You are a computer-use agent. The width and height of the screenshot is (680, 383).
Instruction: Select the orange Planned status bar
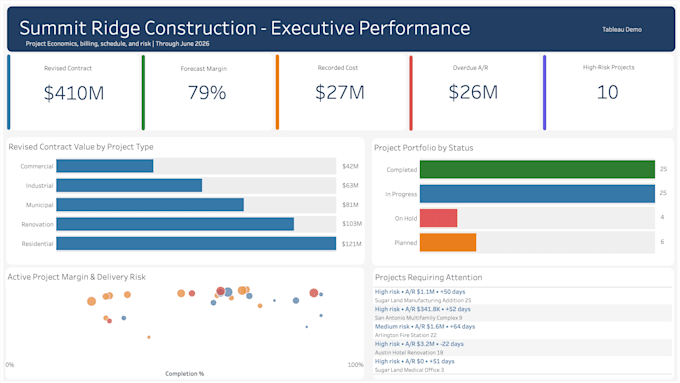click(448, 242)
